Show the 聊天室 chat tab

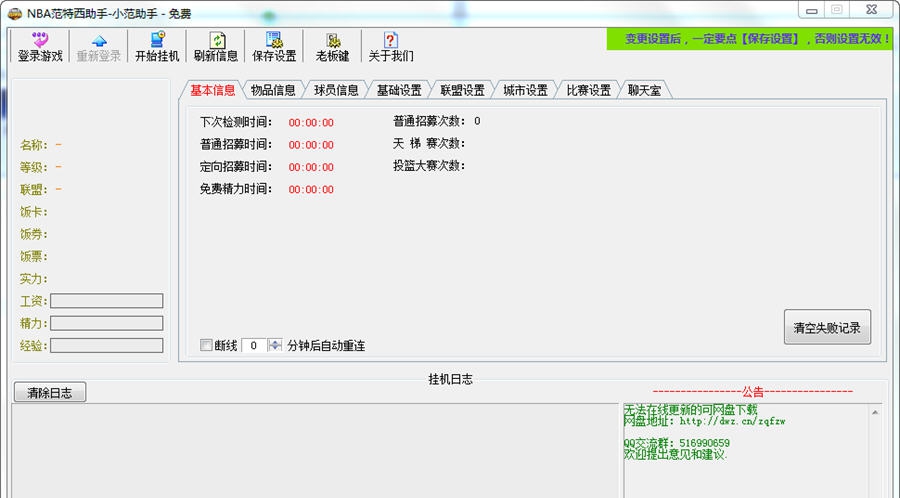645,90
